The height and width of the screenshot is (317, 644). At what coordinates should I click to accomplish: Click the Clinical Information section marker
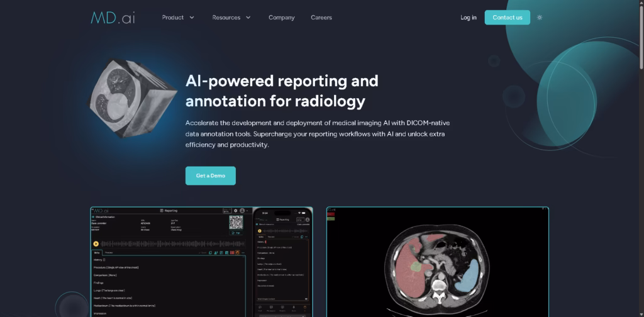tap(93, 217)
